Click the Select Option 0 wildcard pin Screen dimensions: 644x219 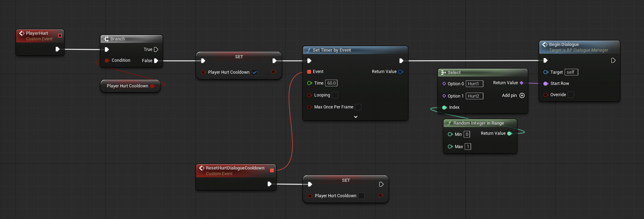(444, 84)
